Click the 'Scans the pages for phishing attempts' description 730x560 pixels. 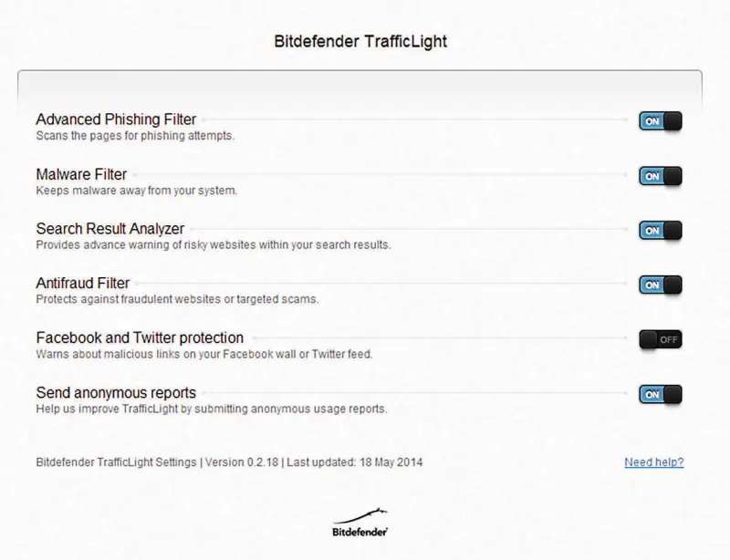[135, 136]
